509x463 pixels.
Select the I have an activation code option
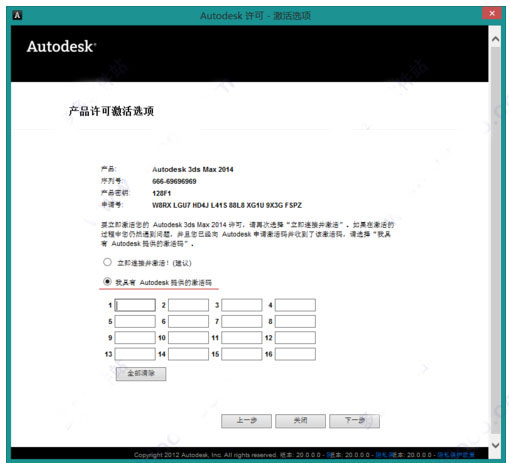coord(107,282)
